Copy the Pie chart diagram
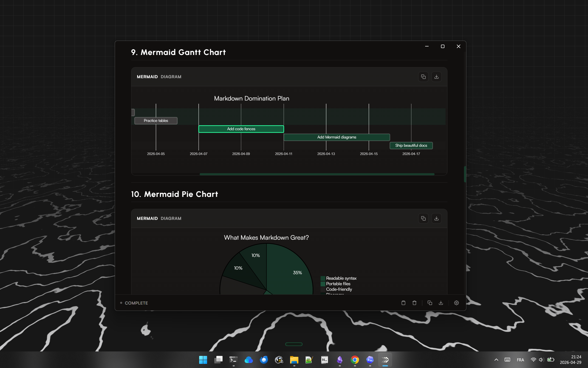The image size is (588, 368). pyautogui.click(x=423, y=218)
